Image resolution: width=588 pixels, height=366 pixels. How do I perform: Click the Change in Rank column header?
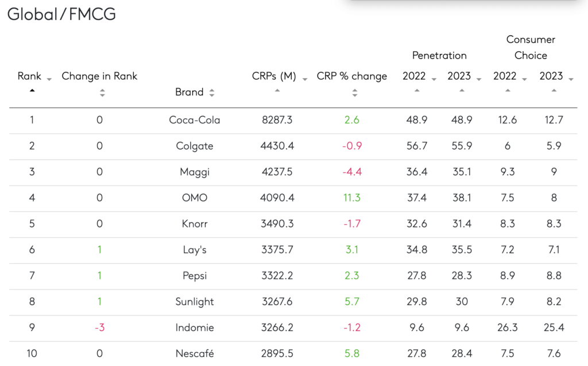point(99,76)
